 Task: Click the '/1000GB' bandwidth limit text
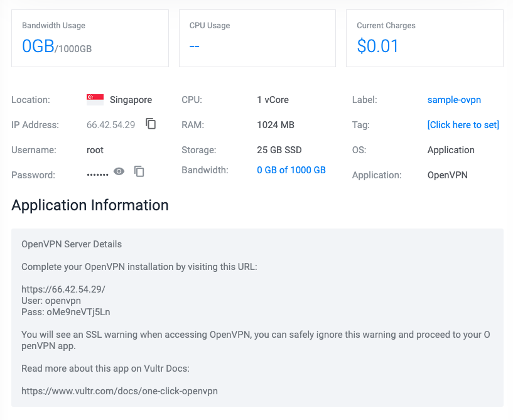[73, 49]
